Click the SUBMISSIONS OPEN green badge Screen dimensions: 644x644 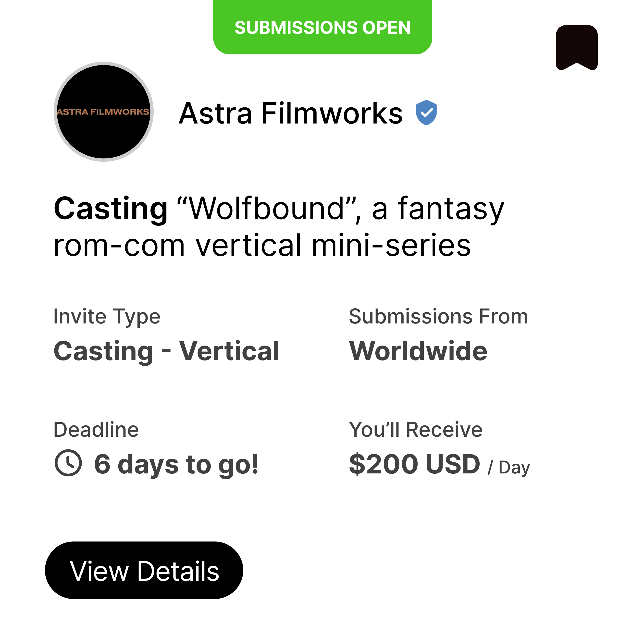pyautogui.click(x=322, y=27)
